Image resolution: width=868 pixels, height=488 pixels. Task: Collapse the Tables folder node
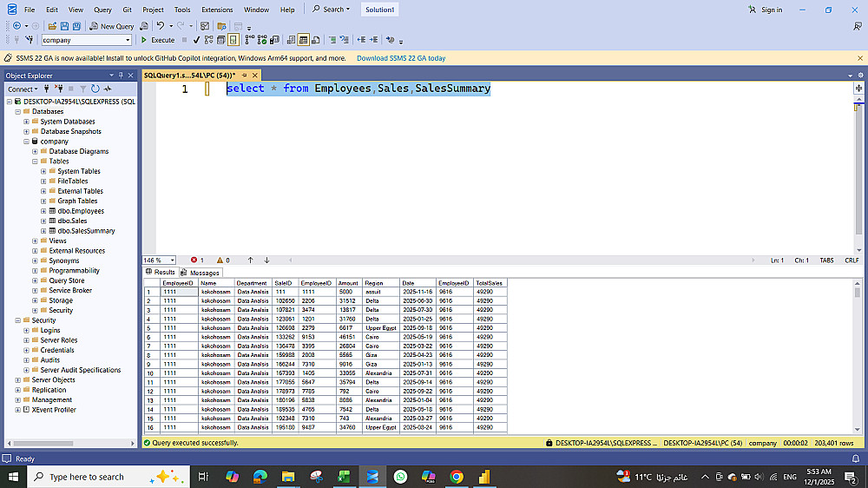[35, 162]
